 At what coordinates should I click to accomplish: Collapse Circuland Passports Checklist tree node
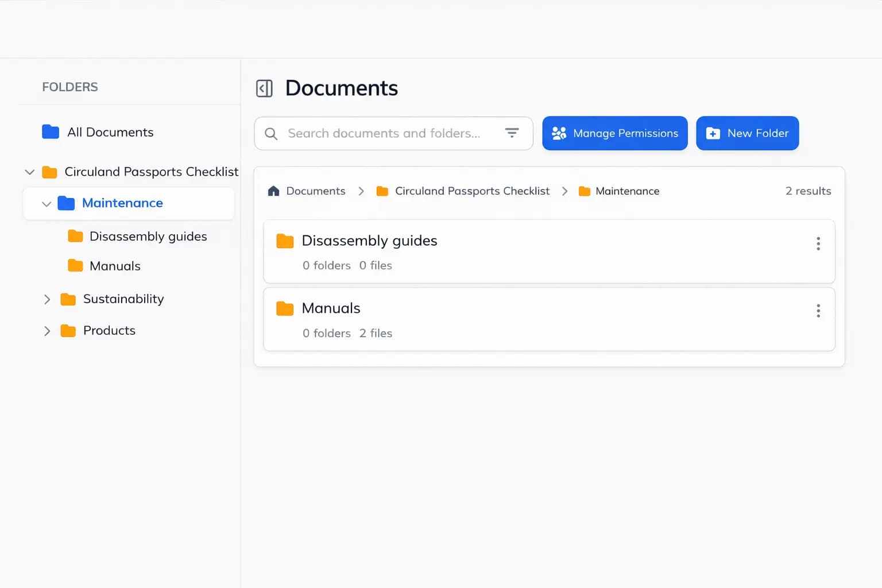(30, 172)
